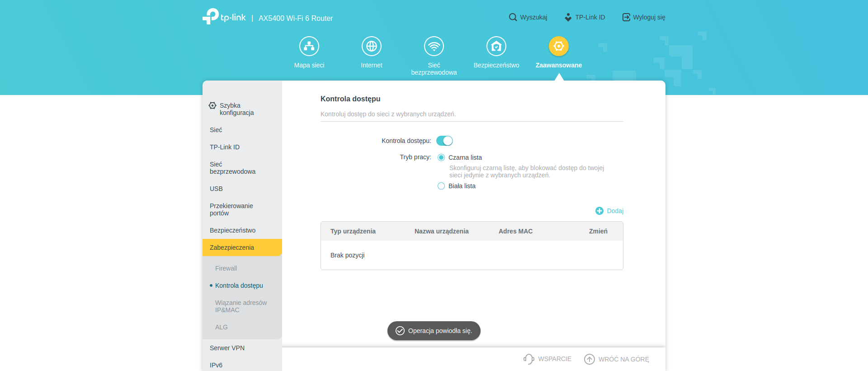This screenshot has width=868, height=371.
Task: Click the Wyszukaj search magnifier icon
Action: click(513, 17)
